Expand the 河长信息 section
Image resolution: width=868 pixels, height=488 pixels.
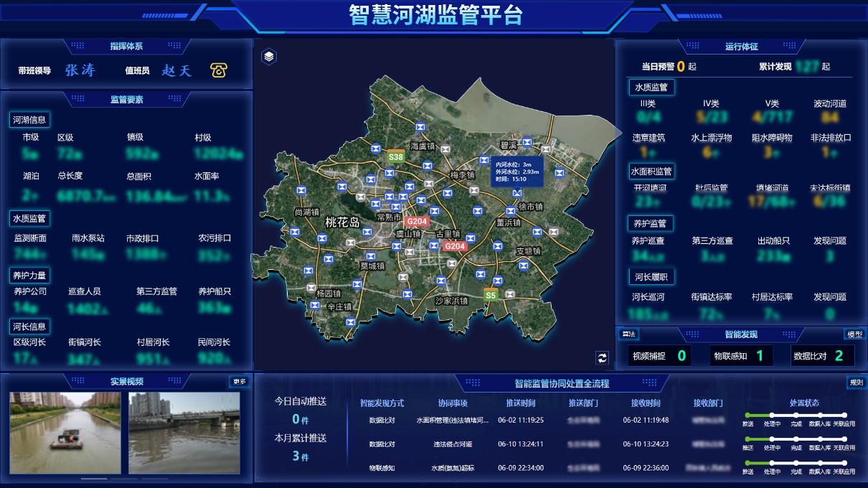[x=29, y=327]
